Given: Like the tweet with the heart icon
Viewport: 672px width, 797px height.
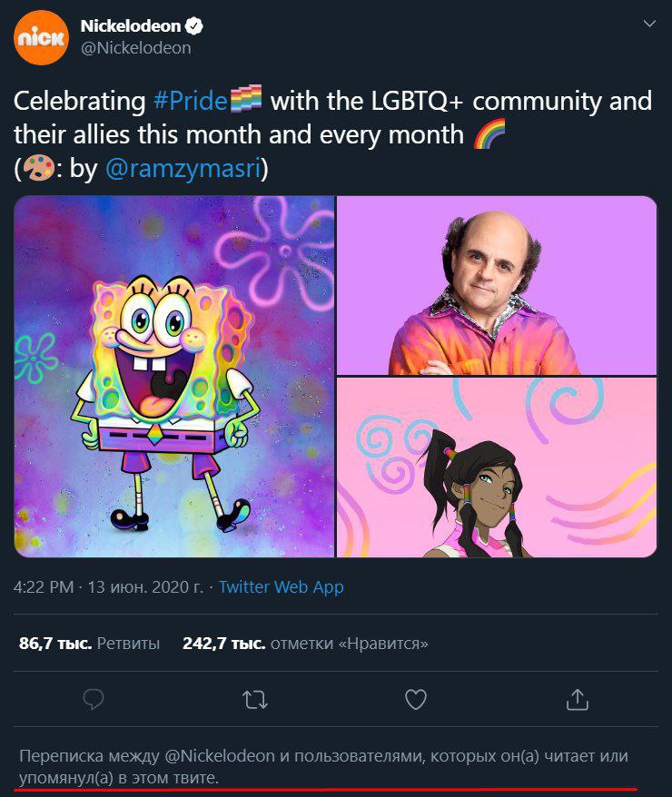Looking at the screenshot, I should click(x=416, y=699).
